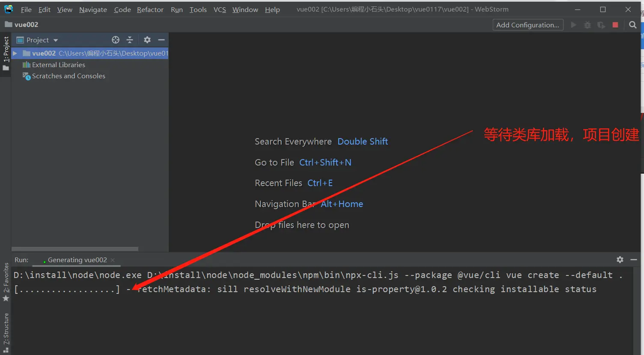Click the Debug bug icon in toolbar
This screenshot has width=644, height=355.
click(x=587, y=25)
